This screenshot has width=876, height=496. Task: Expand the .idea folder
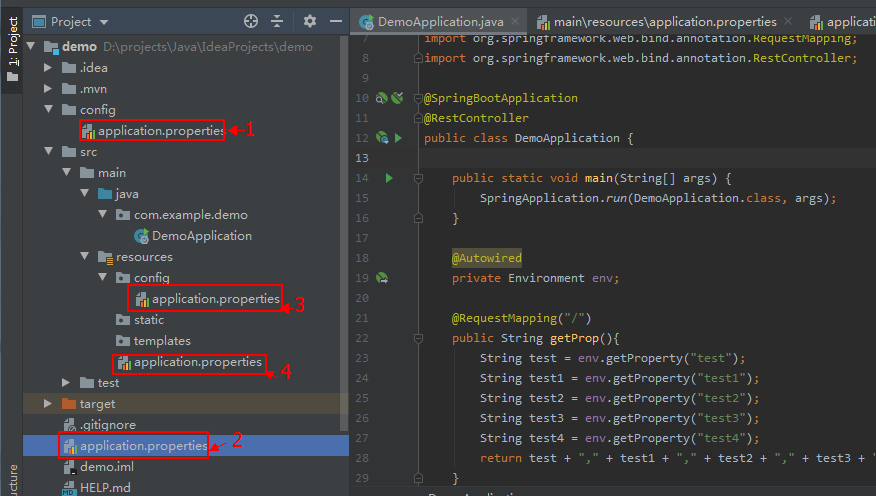48,68
